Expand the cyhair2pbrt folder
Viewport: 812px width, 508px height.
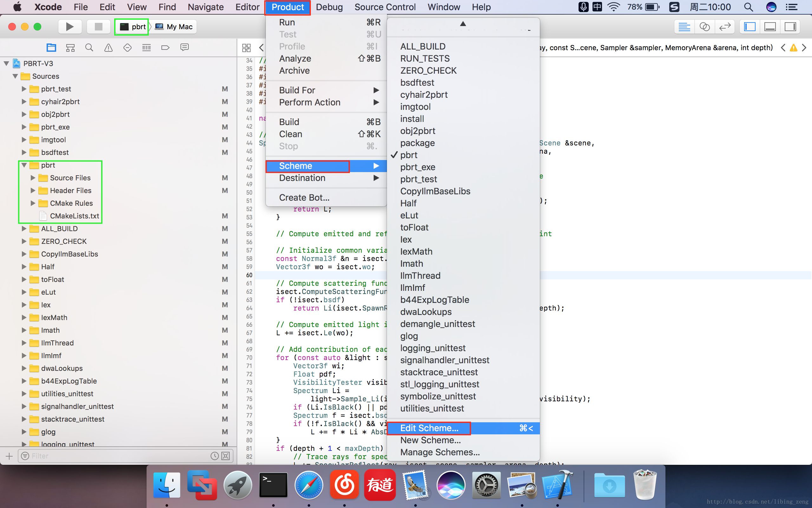click(x=24, y=102)
